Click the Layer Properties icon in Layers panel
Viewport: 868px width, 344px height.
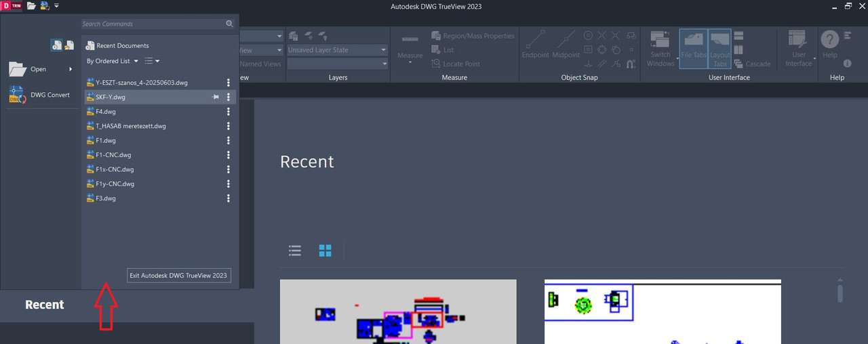tap(294, 36)
